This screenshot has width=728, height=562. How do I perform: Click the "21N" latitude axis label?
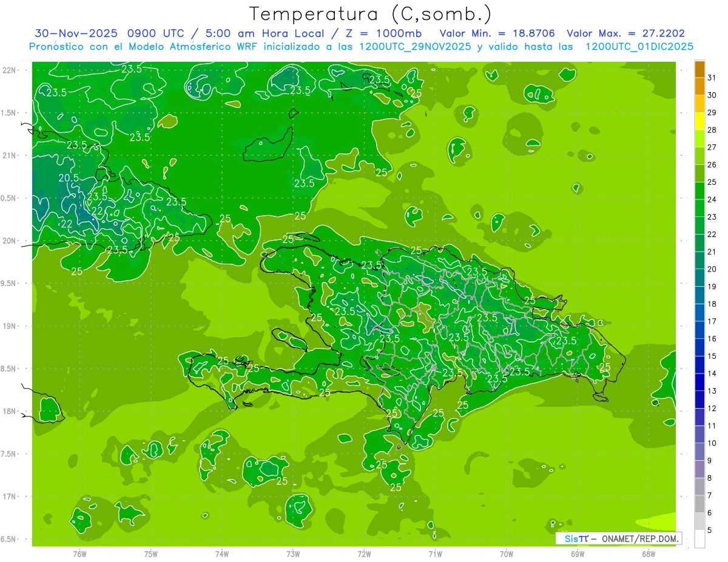coord(10,156)
